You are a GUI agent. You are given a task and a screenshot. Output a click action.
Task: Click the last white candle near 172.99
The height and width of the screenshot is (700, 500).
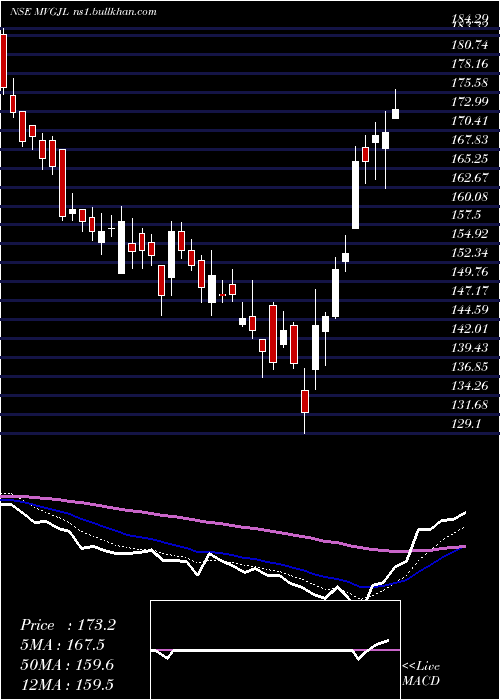pyautogui.click(x=396, y=114)
